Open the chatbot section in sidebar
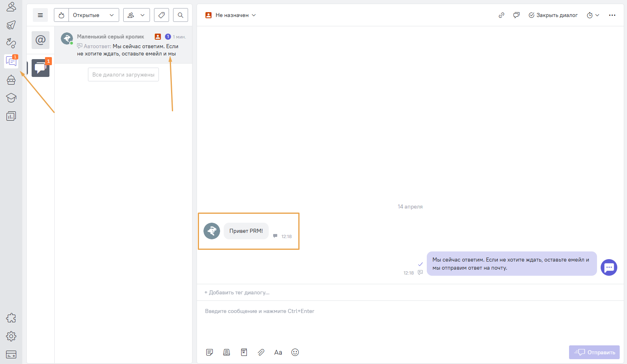 11,80
